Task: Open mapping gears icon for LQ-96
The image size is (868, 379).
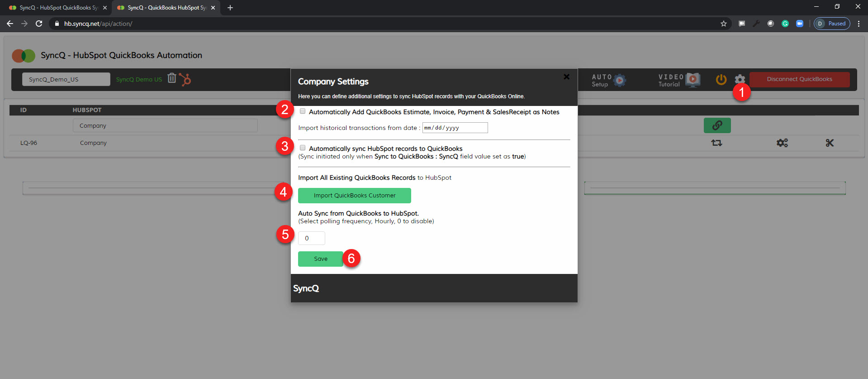Action: coord(782,143)
